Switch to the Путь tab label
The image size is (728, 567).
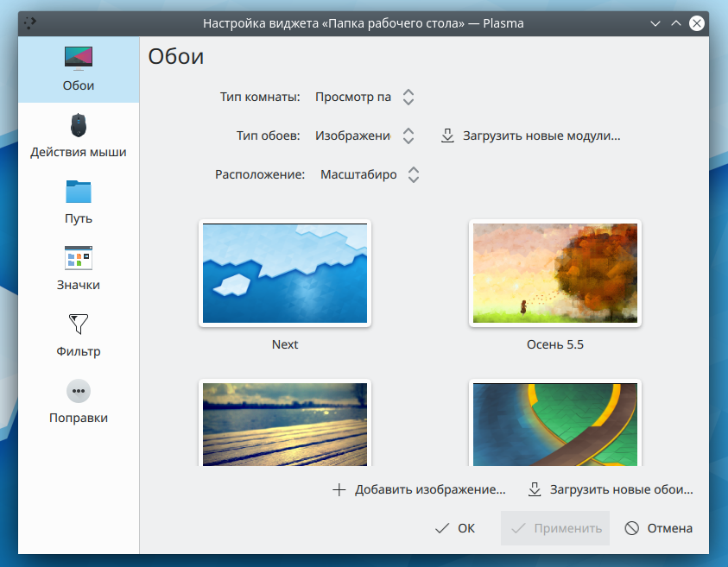pos(79,218)
